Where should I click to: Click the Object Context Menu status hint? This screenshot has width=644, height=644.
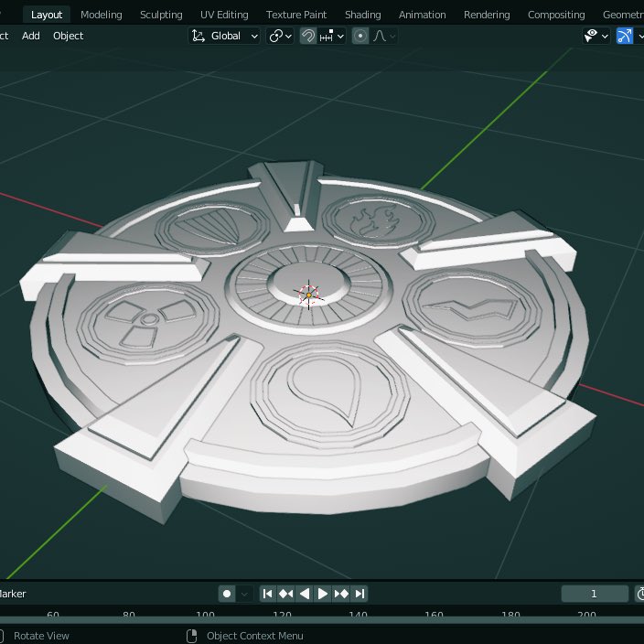tap(254, 636)
